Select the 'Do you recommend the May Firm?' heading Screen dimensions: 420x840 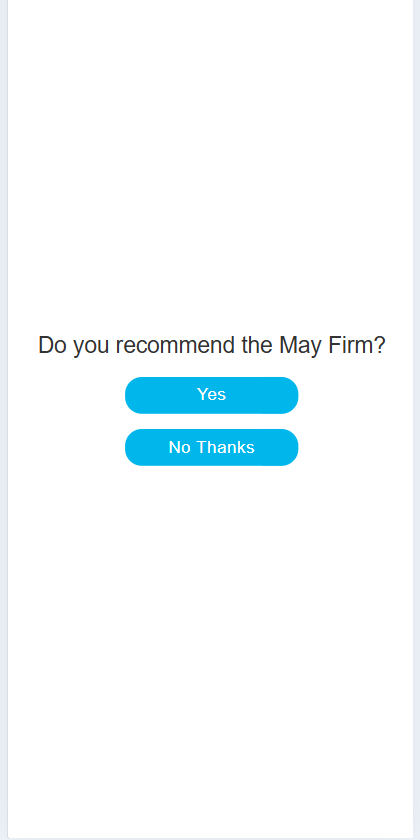(212, 346)
